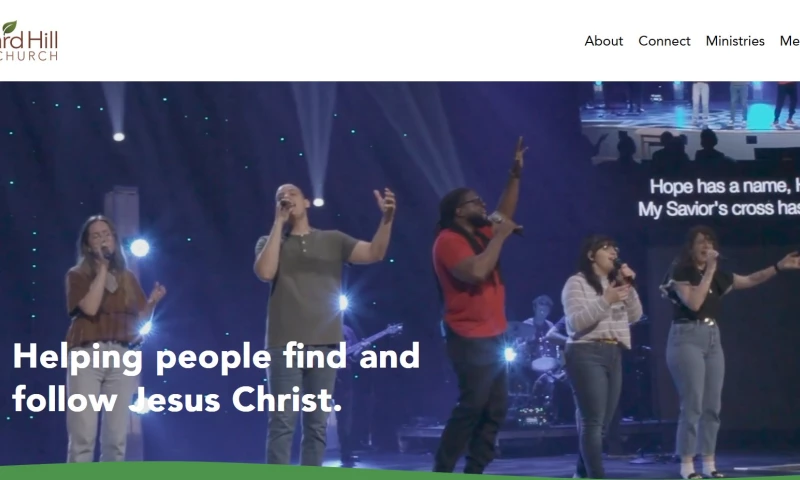Open the Connect menu
800x480 pixels.
point(664,41)
